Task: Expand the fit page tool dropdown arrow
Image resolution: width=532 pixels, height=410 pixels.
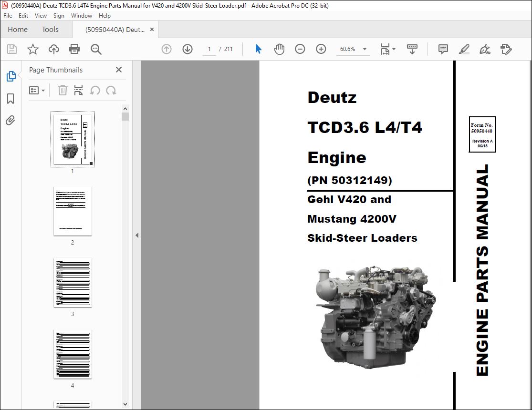Action: [394, 49]
